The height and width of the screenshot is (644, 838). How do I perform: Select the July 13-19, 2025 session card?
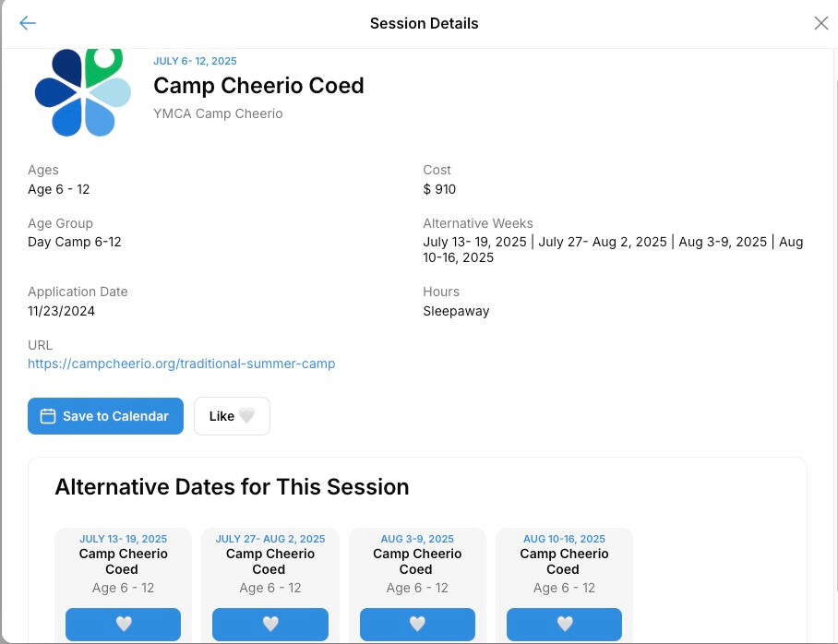[x=123, y=562]
